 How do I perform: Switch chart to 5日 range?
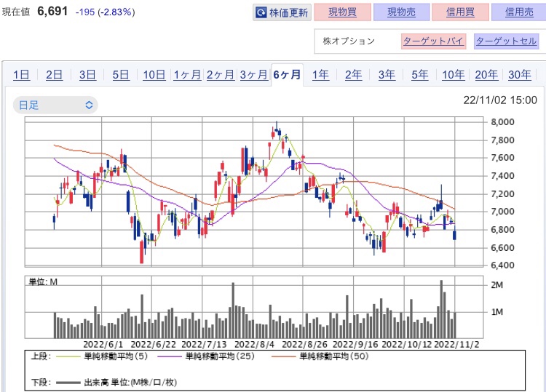click(x=121, y=75)
